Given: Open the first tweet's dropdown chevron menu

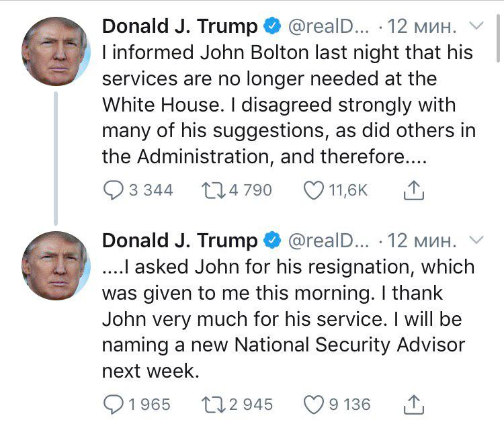Looking at the screenshot, I should [476, 26].
